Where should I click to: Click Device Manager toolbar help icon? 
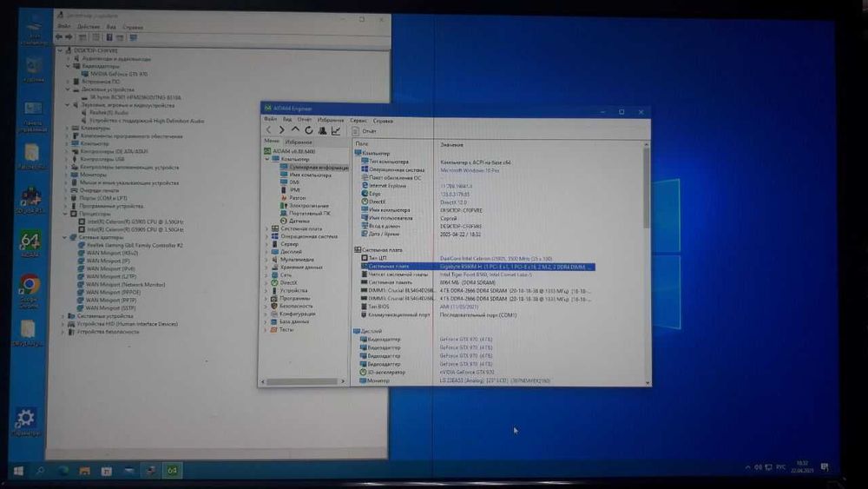pos(109,37)
